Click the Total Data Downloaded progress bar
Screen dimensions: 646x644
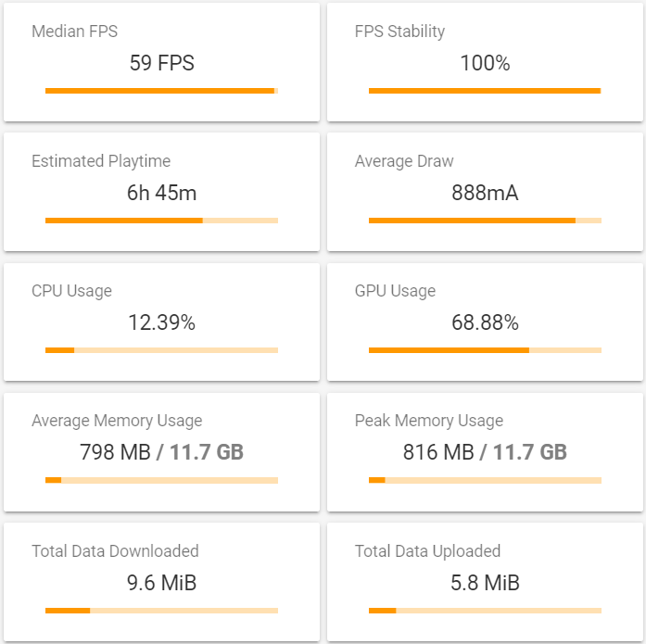pyautogui.click(x=161, y=610)
